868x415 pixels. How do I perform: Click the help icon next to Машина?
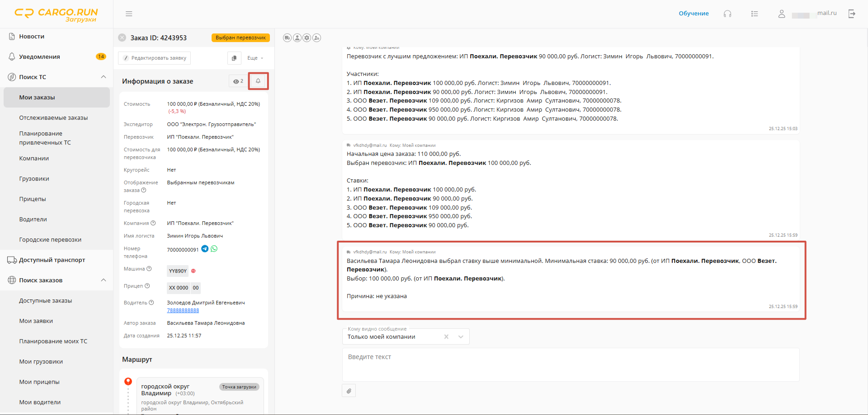[149, 269]
